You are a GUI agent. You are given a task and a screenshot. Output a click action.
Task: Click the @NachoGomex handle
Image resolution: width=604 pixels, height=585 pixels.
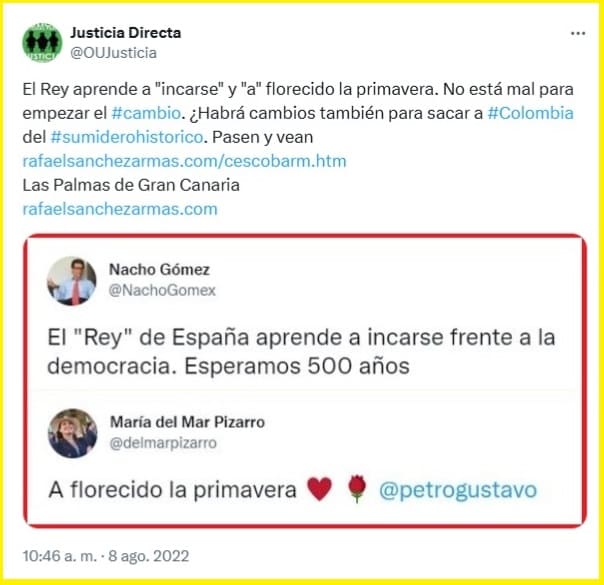point(163,290)
